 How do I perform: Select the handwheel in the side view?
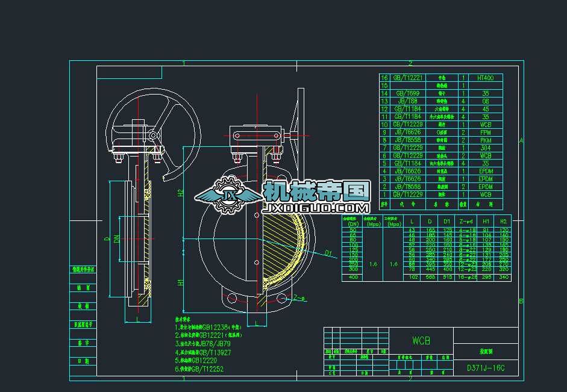coord(153,134)
